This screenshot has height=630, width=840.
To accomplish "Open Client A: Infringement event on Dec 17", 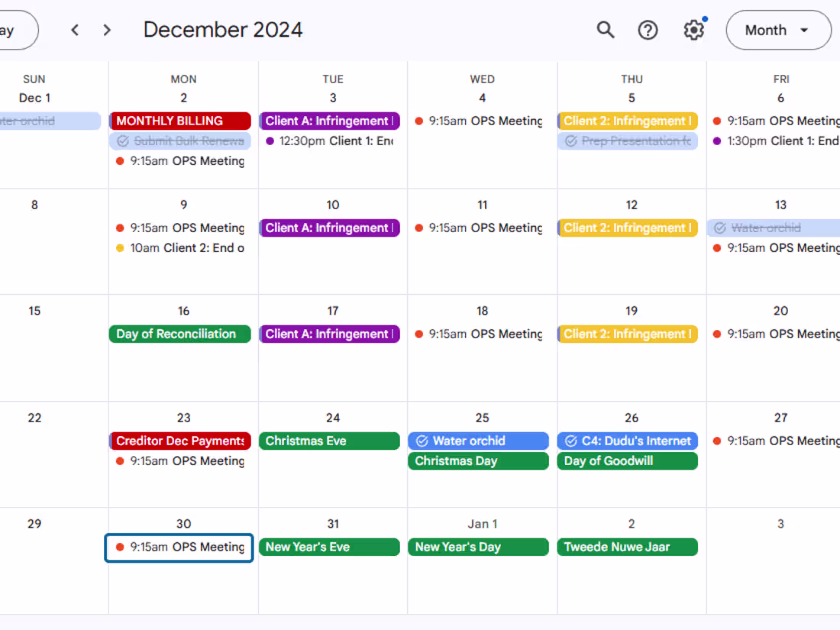I will [x=329, y=334].
